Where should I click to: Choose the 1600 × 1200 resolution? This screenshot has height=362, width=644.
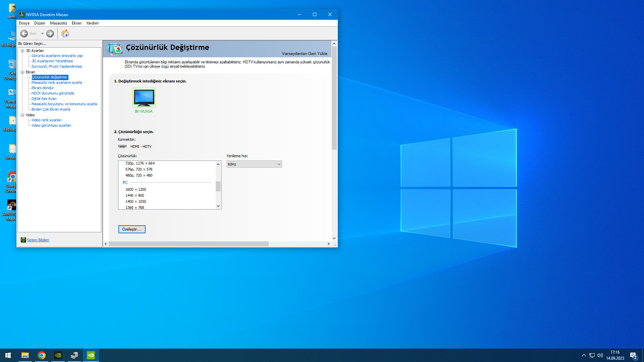136,190
